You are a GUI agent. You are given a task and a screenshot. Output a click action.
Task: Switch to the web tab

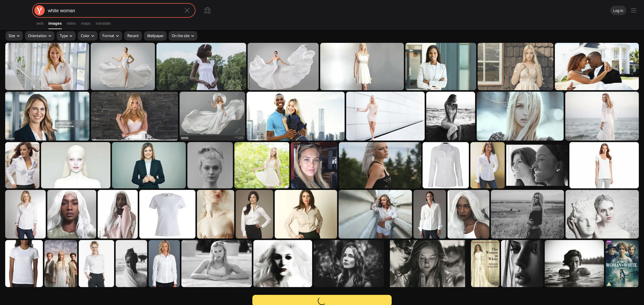(40, 23)
